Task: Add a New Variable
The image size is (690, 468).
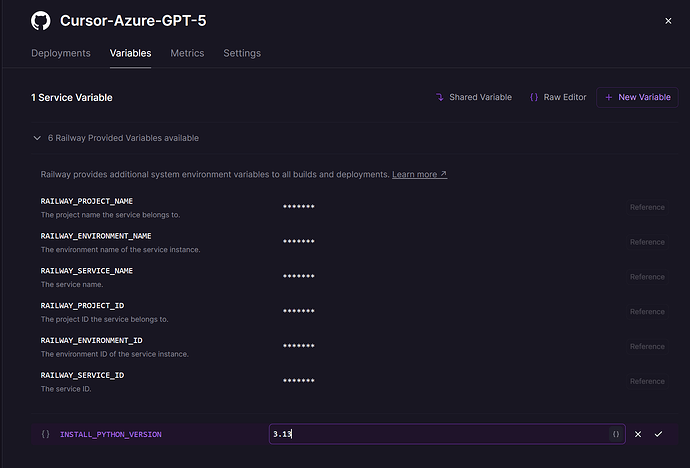Action: click(x=637, y=97)
